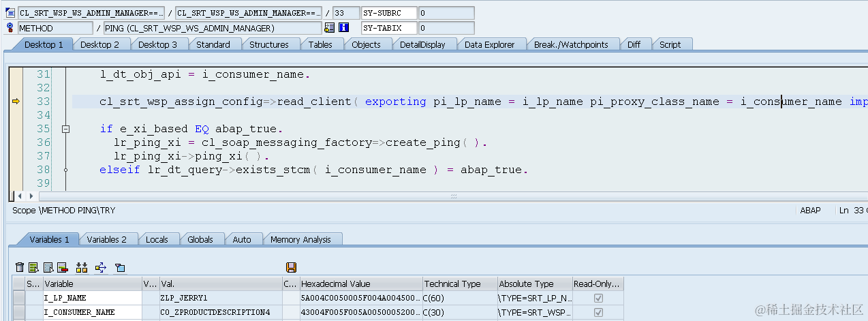Click the last icon in the variables toolbar
Viewport: 868px width, 321px height.
(x=120, y=267)
